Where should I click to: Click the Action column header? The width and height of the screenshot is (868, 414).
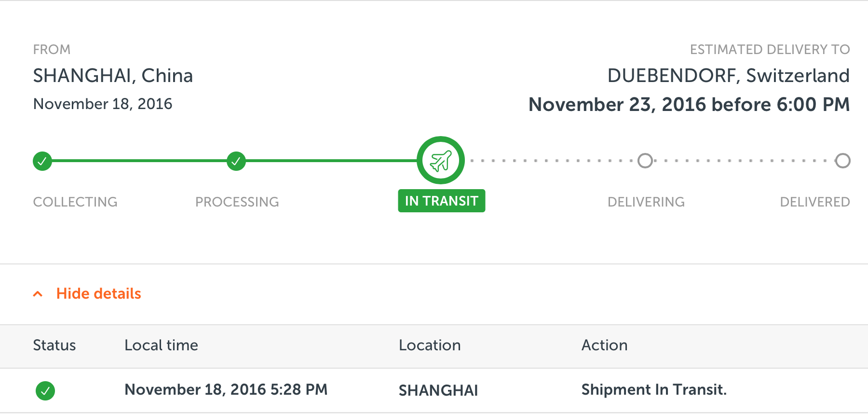point(605,345)
